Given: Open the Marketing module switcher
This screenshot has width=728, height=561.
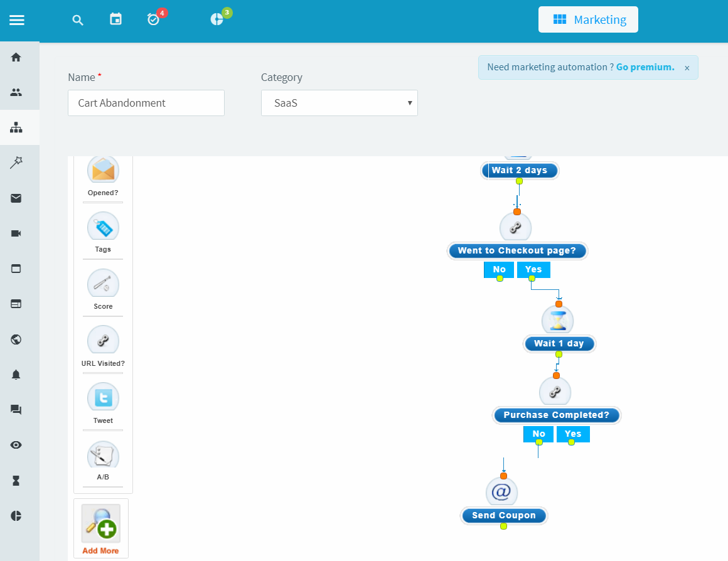Looking at the screenshot, I should pyautogui.click(x=588, y=19).
